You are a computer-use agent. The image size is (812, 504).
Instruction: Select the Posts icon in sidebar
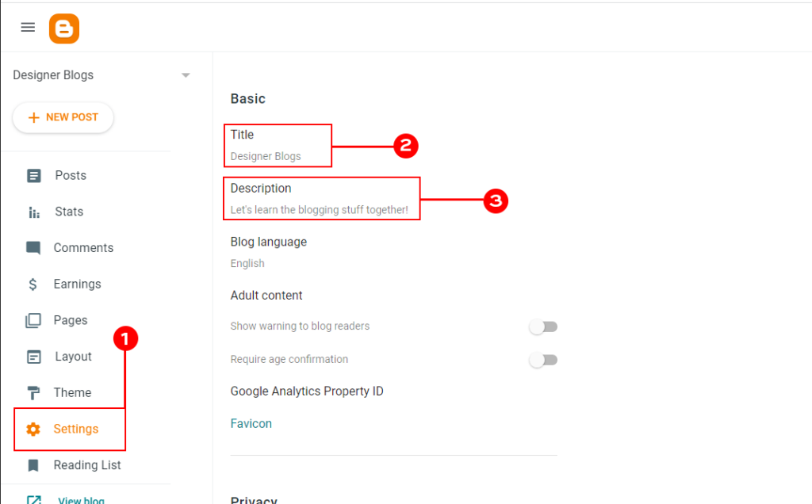tap(33, 175)
